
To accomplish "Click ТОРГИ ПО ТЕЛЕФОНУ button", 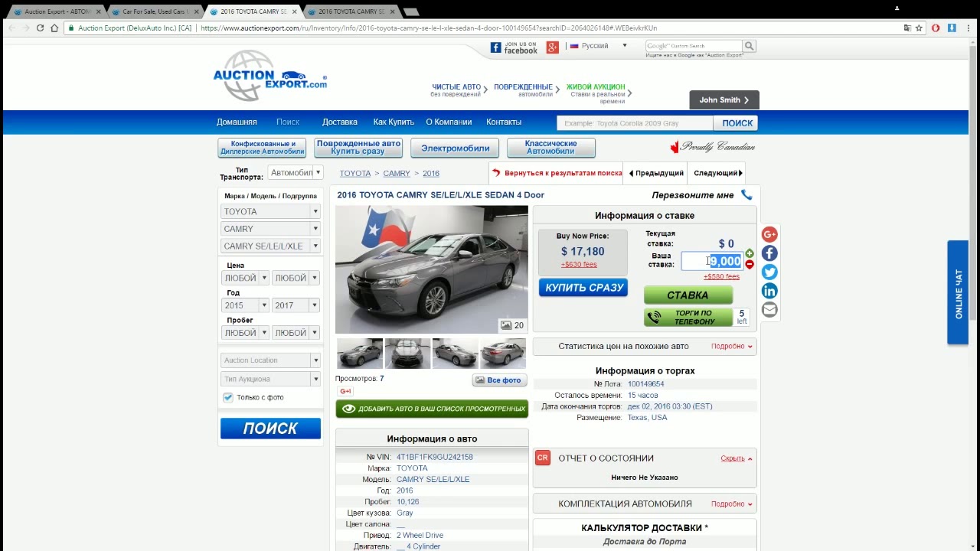I will 688,317.
